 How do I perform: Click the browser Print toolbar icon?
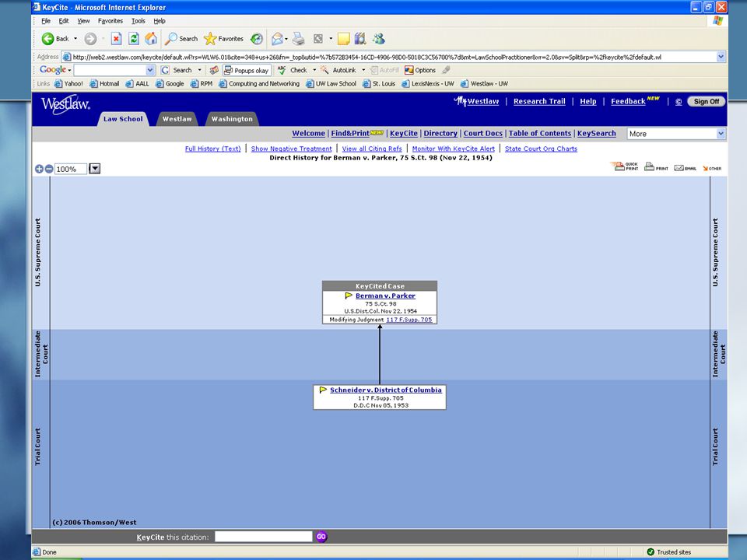[299, 39]
